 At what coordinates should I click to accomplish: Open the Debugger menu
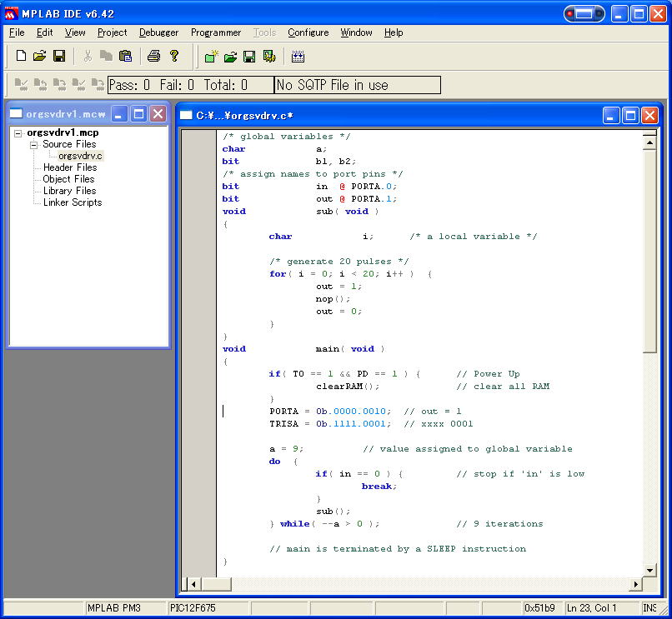[158, 32]
